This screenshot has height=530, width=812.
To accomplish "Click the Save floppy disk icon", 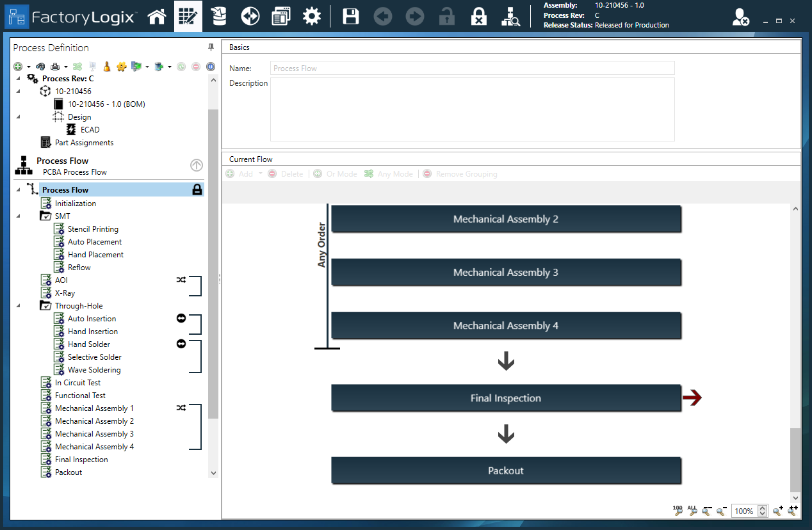I will 350,17.
